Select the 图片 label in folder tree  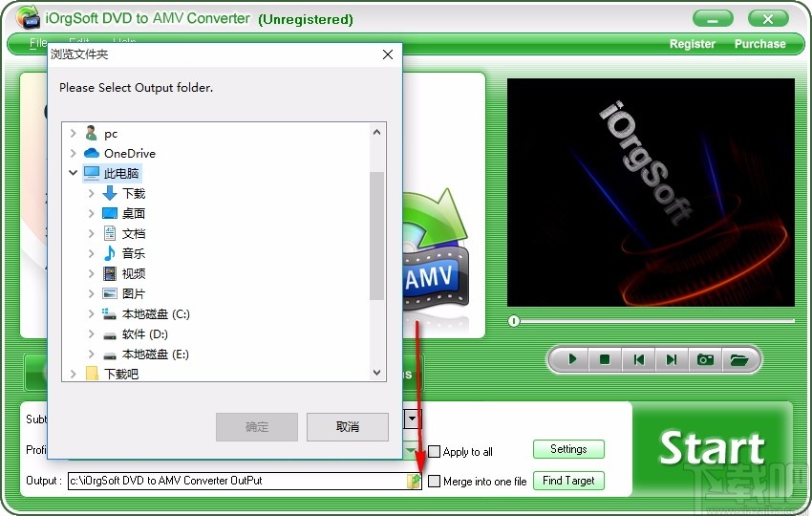(x=134, y=293)
